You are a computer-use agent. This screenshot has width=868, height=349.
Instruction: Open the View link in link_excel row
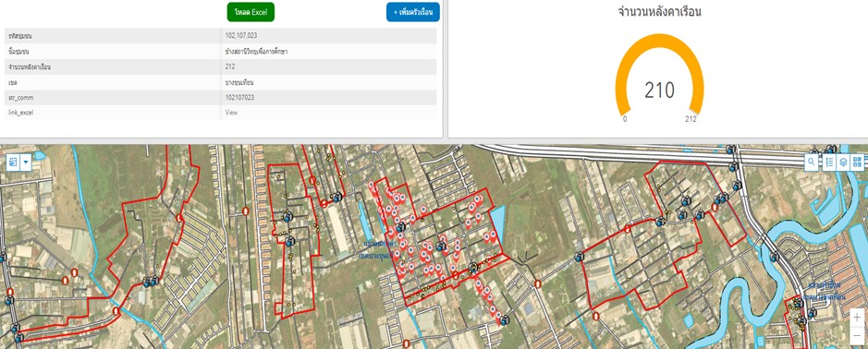(231, 113)
